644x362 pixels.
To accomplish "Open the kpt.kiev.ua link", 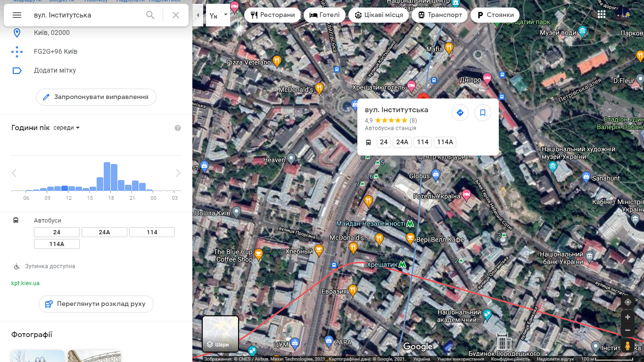I will click(x=25, y=283).
